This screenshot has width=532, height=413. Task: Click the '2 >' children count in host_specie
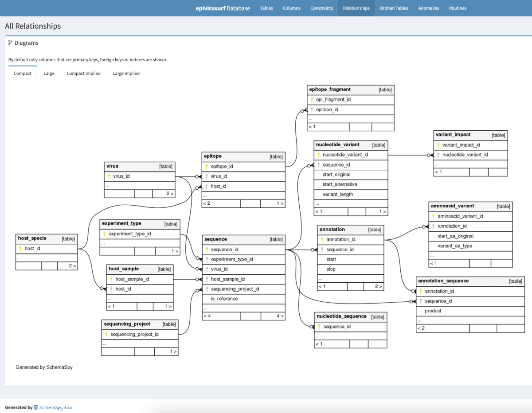click(67, 266)
